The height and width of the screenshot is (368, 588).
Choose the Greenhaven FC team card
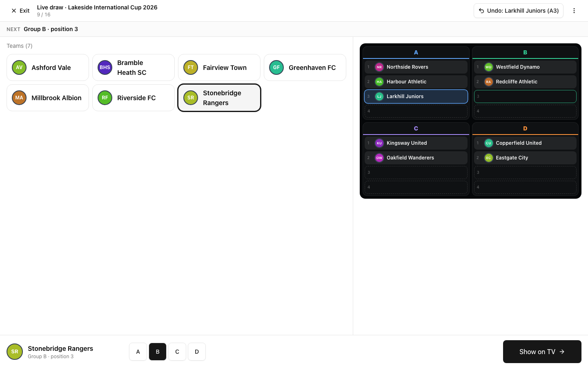point(305,67)
